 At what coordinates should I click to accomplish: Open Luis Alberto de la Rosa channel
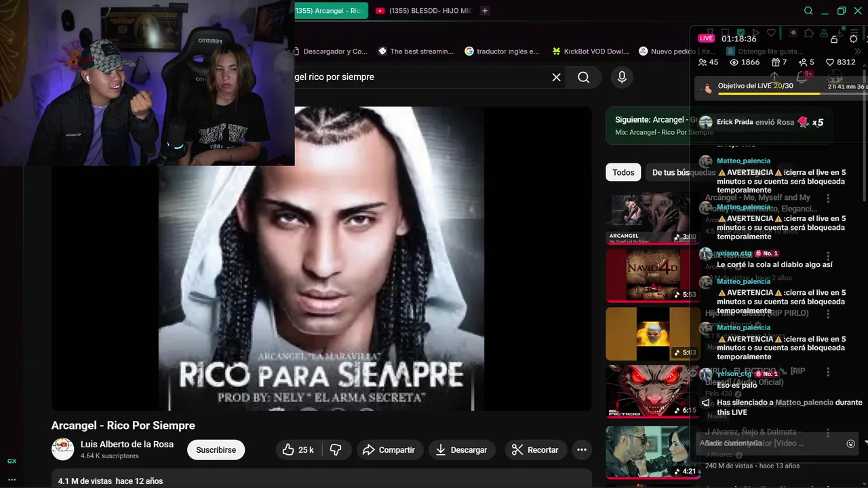pos(127,445)
